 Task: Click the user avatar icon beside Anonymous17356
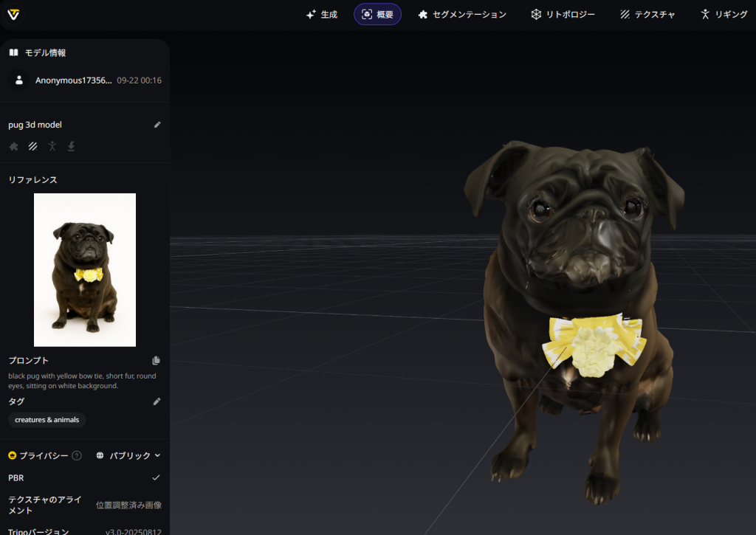(x=19, y=80)
